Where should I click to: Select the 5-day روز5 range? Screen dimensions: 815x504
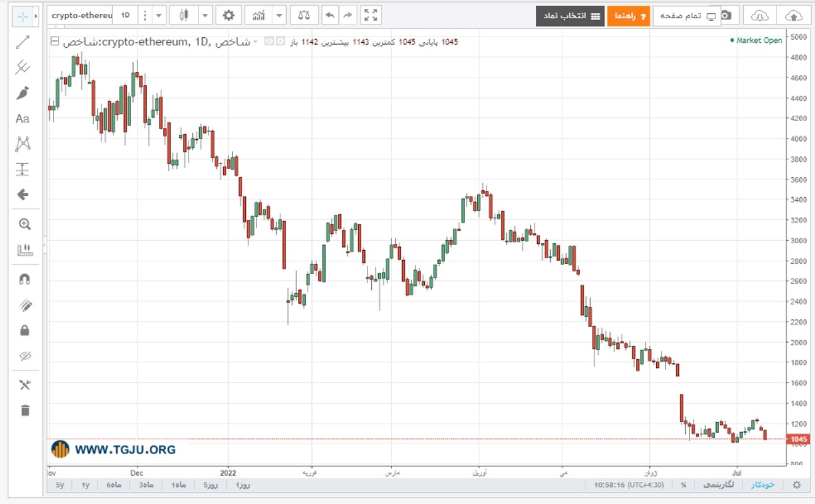(210, 485)
